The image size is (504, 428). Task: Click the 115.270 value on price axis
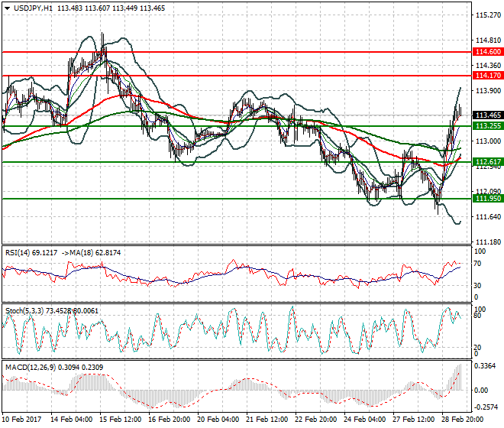pos(486,15)
